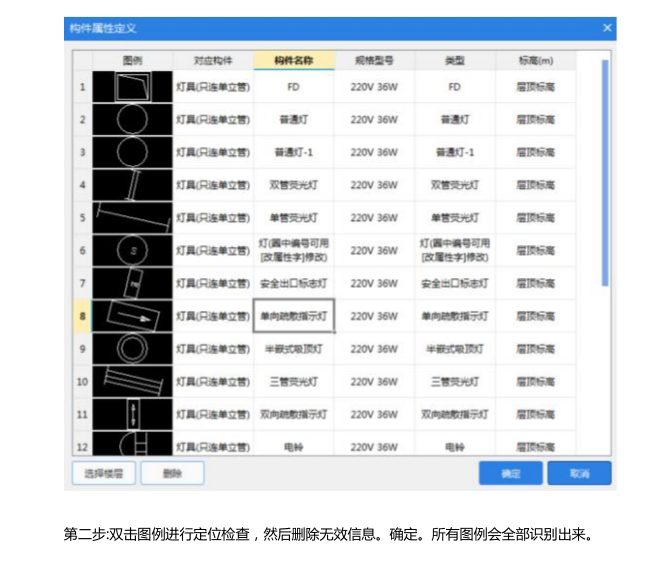Click the 普通灯 component name cell
The height and width of the screenshot is (571, 657).
coord(294,119)
